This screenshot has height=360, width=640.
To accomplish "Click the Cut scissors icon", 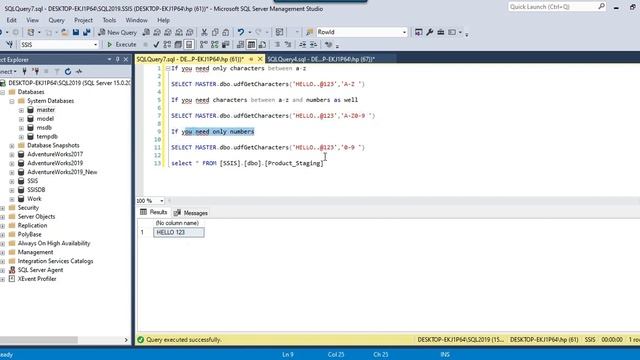I will 204,32.
